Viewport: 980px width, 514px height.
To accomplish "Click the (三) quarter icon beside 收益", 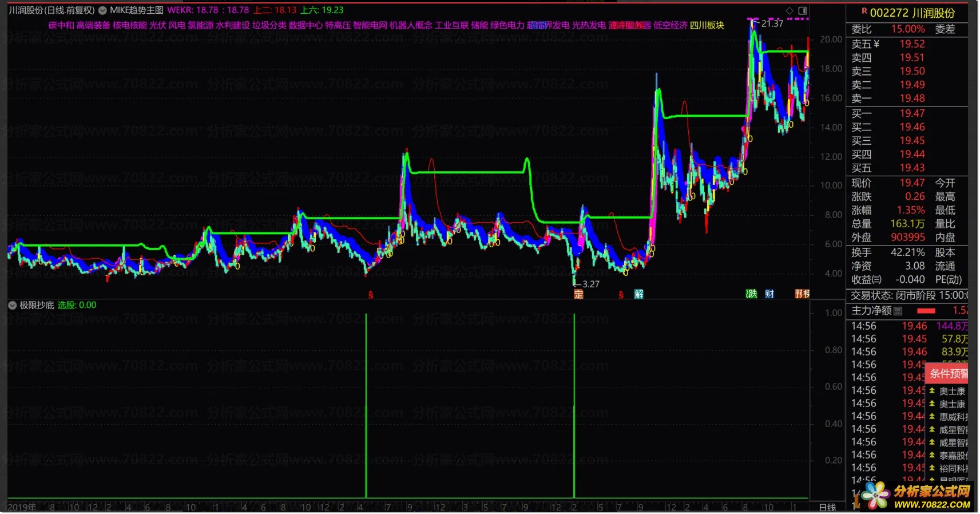I will tap(877, 280).
